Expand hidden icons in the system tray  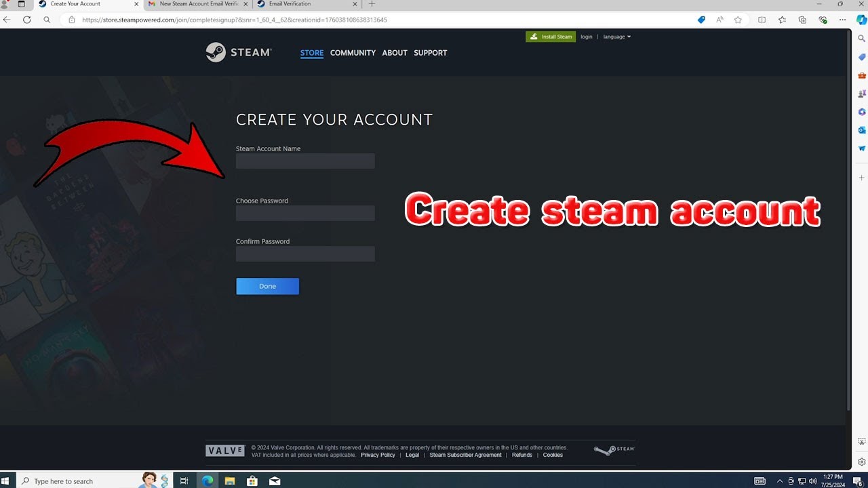click(781, 481)
